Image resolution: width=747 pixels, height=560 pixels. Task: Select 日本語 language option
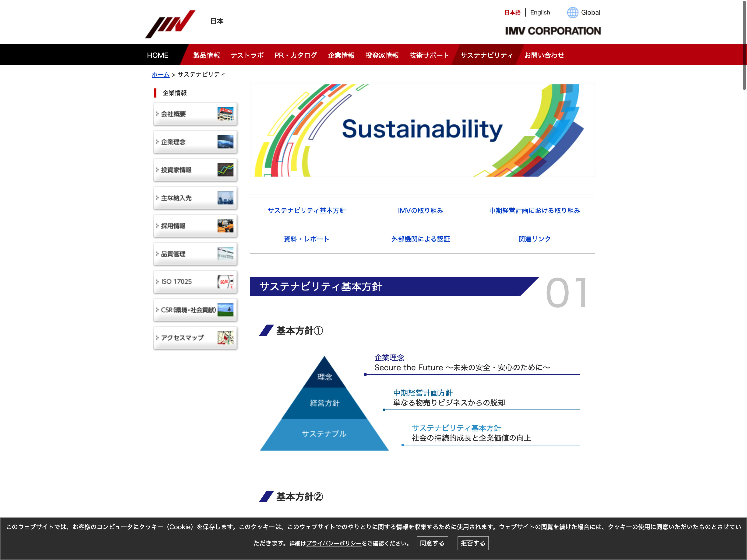click(x=512, y=13)
